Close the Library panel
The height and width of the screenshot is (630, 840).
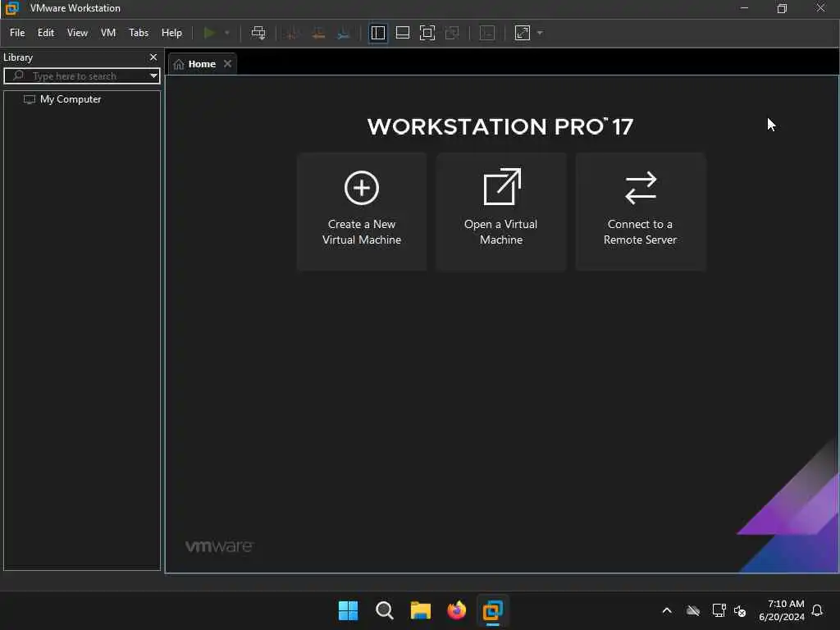(x=153, y=57)
